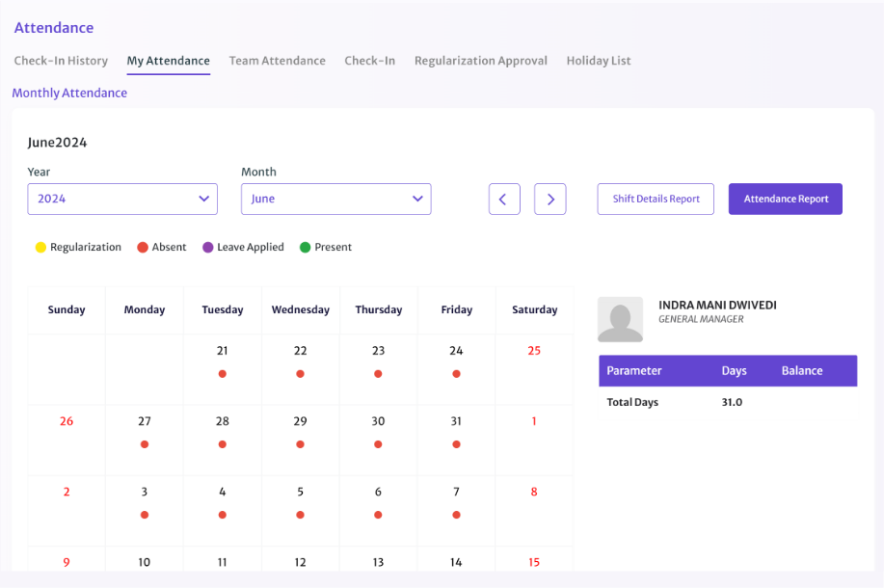Image resolution: width=884 pixels, height=588 pixels.
Task: Select the My Attendance tab
Action: click(x=168, y=61)
